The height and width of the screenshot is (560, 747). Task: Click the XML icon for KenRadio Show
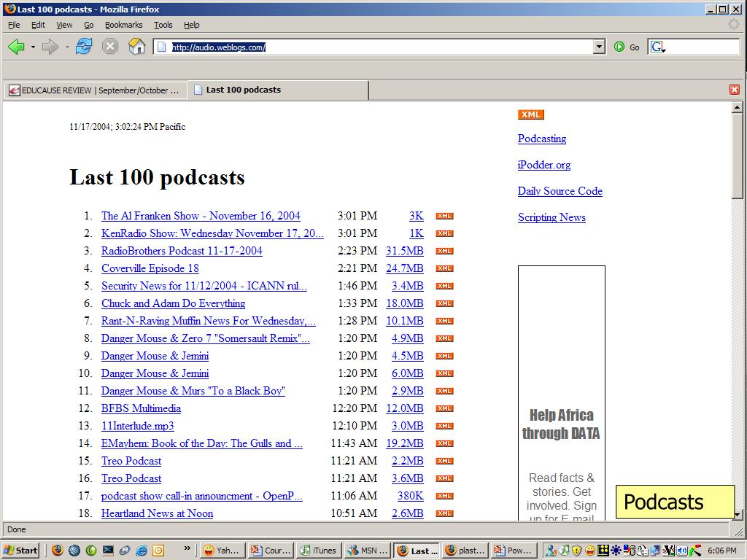point(444,233)
